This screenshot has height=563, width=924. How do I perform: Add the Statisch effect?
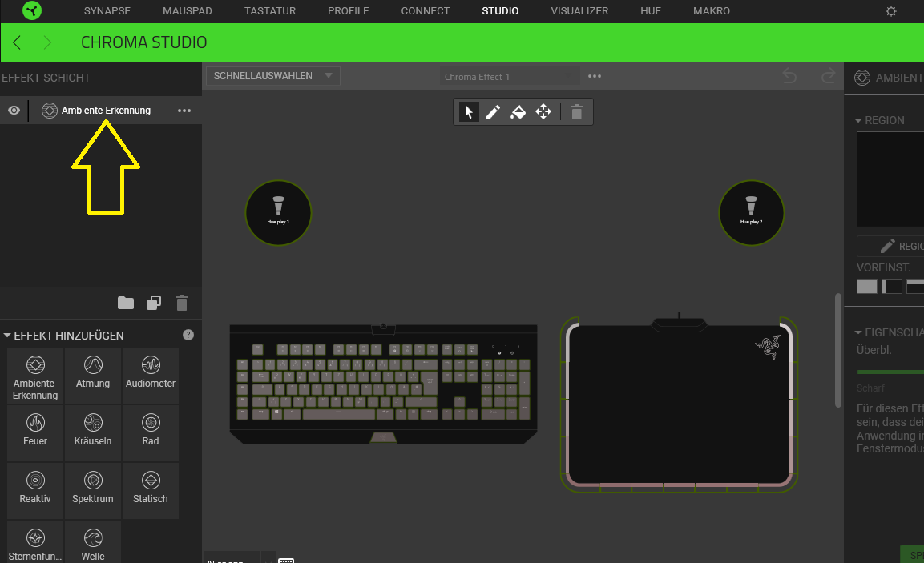point(151,491)
